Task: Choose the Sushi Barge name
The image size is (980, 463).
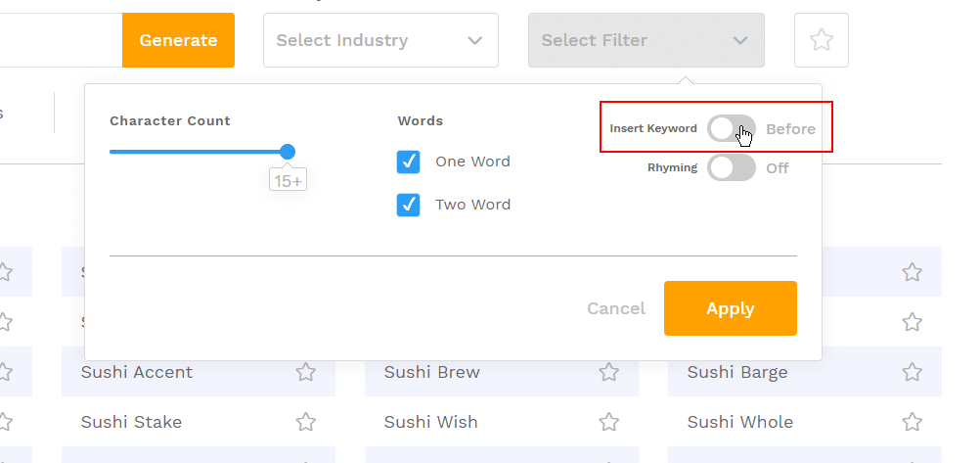Action: pos(737,372)
